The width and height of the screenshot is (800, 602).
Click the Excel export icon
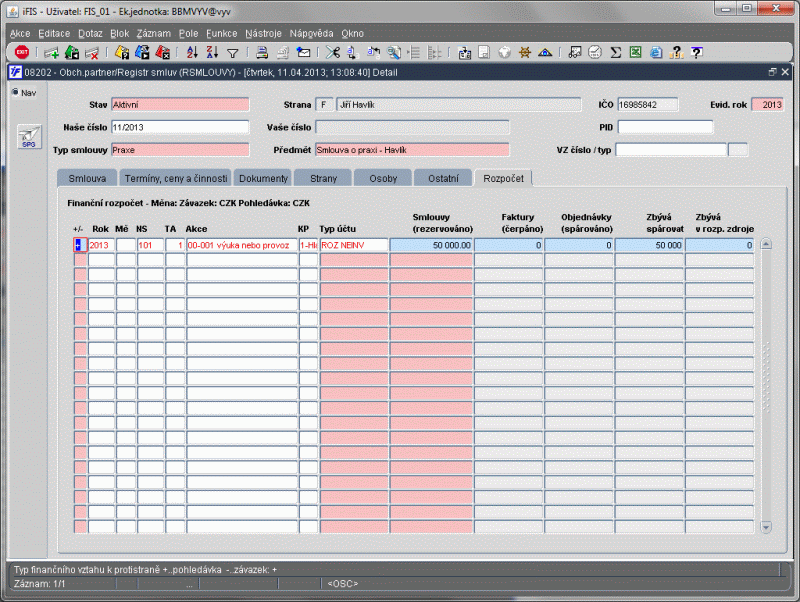click(x=635, y=52)
